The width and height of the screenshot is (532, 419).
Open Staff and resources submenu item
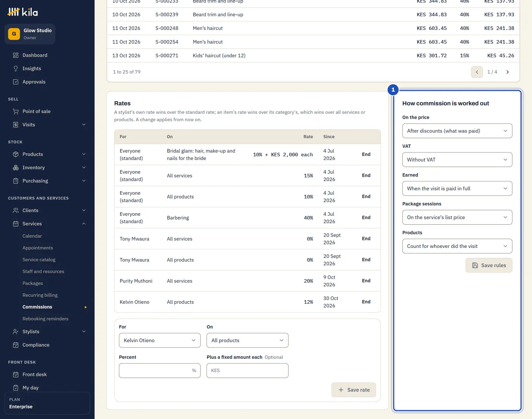(x=43, y=271)
